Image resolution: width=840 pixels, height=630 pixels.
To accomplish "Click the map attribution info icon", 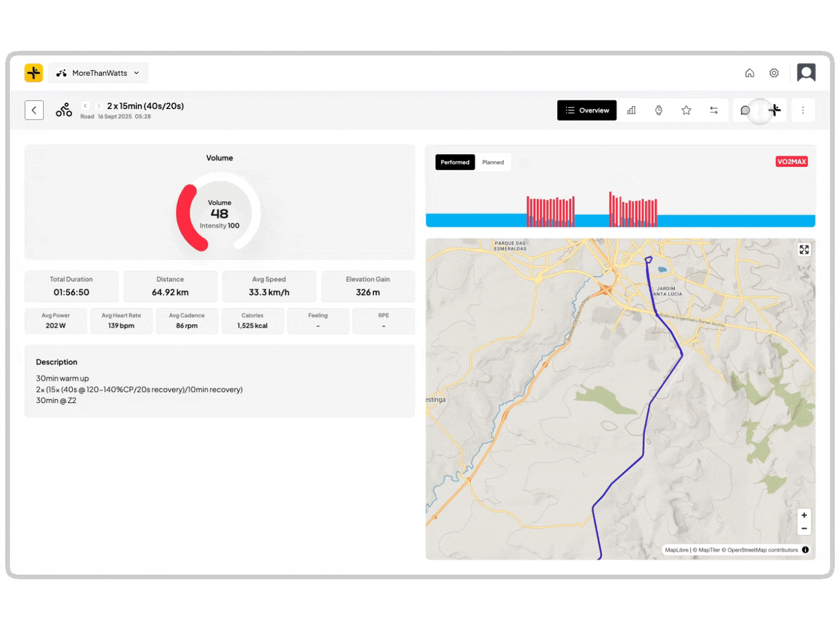I will pyautogui.click(x=806, y=549).
